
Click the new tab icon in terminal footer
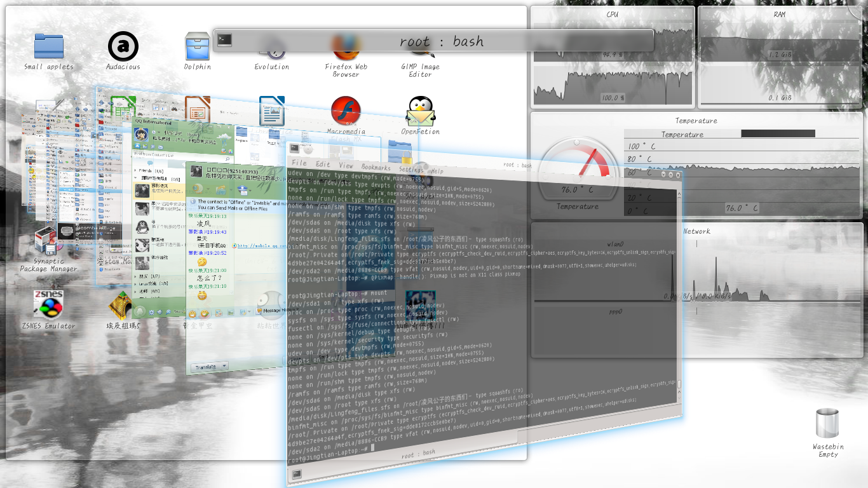[296, 474]
